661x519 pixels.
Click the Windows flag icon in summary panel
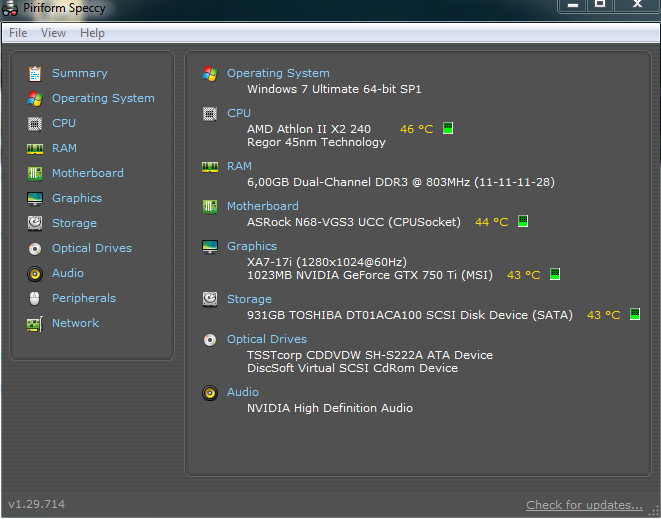[x=210, y=74]
